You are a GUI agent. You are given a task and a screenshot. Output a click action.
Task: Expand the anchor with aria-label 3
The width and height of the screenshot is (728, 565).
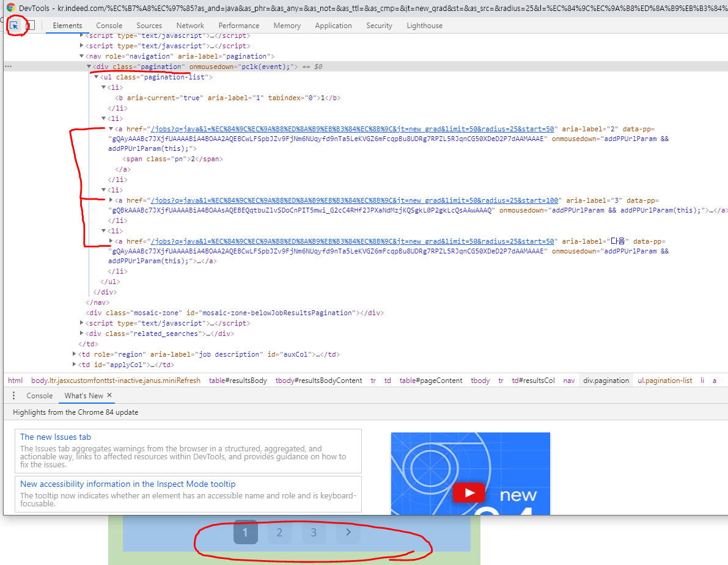coord(111,200)
